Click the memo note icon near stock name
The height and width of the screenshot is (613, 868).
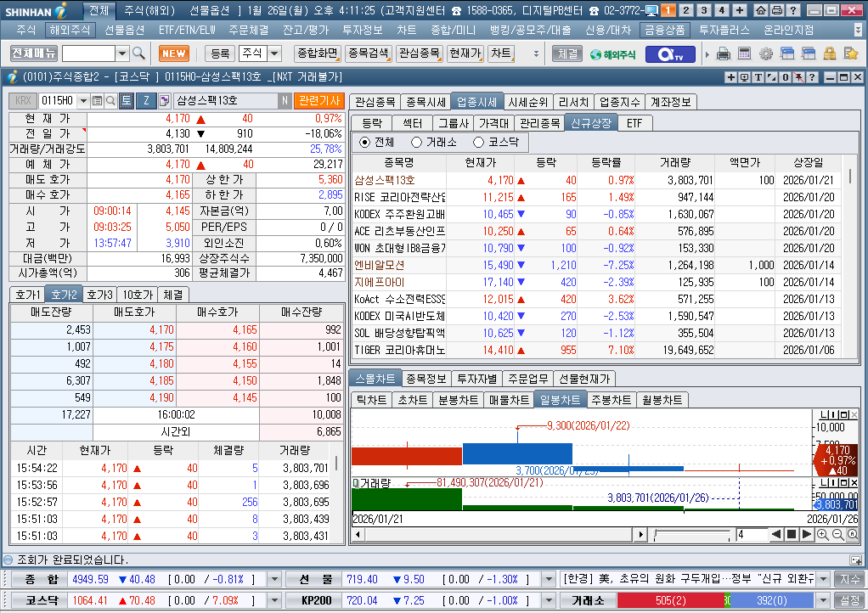tap(165, 101)
